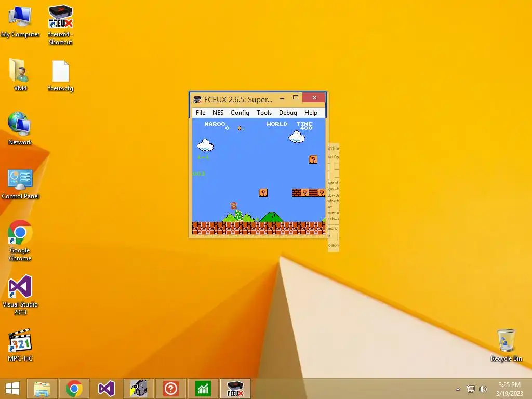Select the Google Chrome desktop shortcut
The image size is (532, 399).
[x=20, y=240]
